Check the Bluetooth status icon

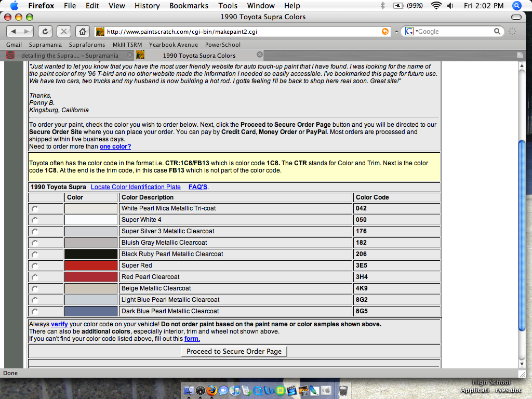pos(383,5)
